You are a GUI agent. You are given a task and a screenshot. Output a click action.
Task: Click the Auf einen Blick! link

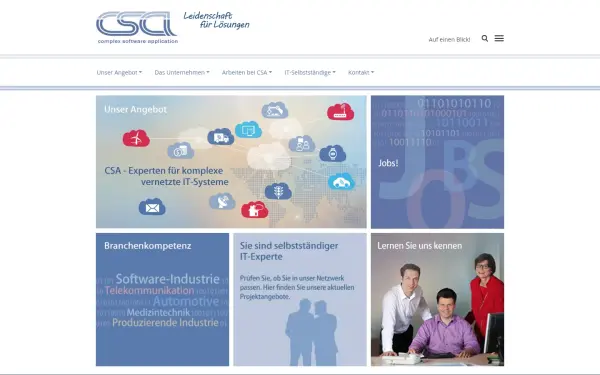[x=449, y=39]
